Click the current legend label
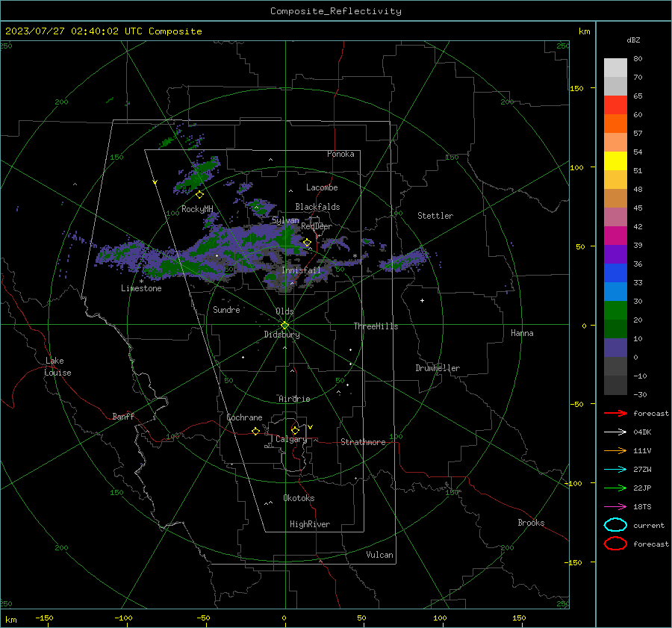This screenshot has height=628, width=672. (649, 525)
